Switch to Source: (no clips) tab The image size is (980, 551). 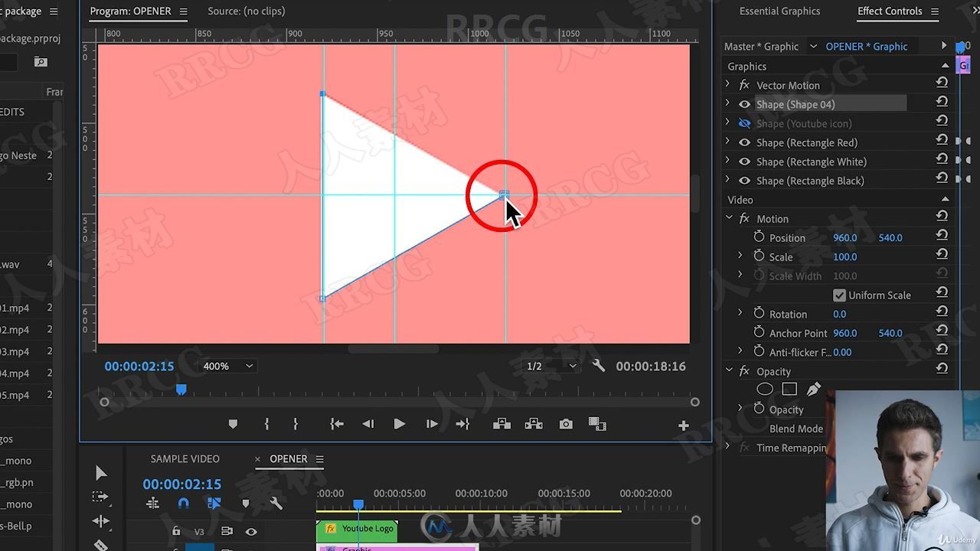pyautogui.click(x=247, y=11)
